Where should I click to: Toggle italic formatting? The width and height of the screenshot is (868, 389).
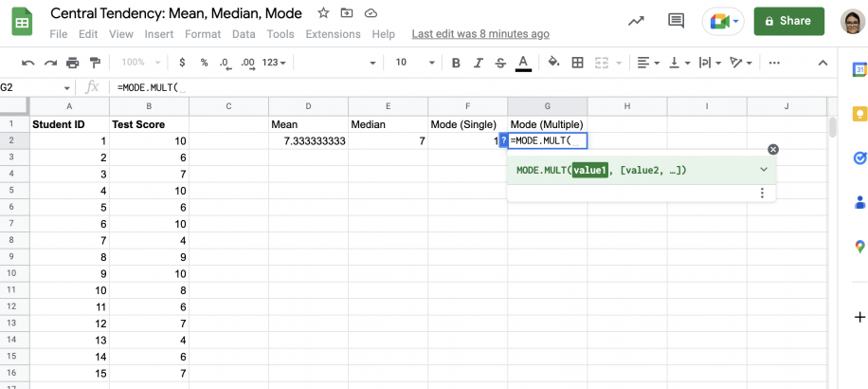coord(479,63)
